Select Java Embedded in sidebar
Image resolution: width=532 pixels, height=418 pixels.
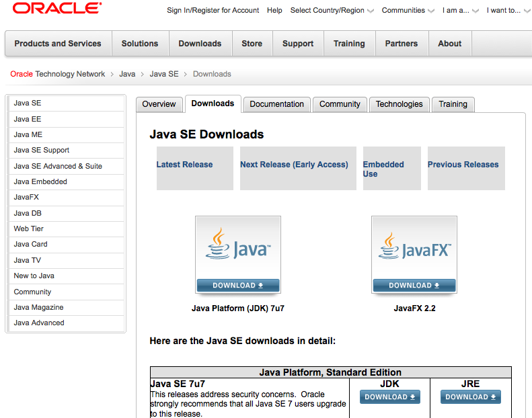(x=66, y=181)
